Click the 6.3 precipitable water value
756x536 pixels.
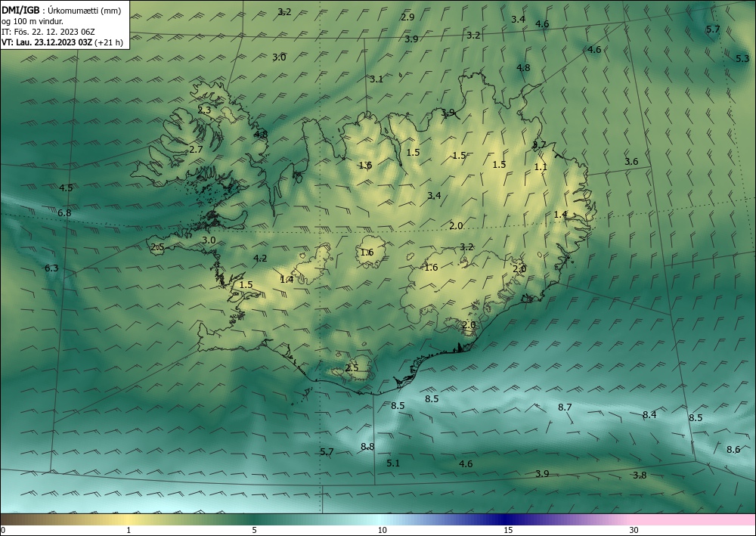51,268
